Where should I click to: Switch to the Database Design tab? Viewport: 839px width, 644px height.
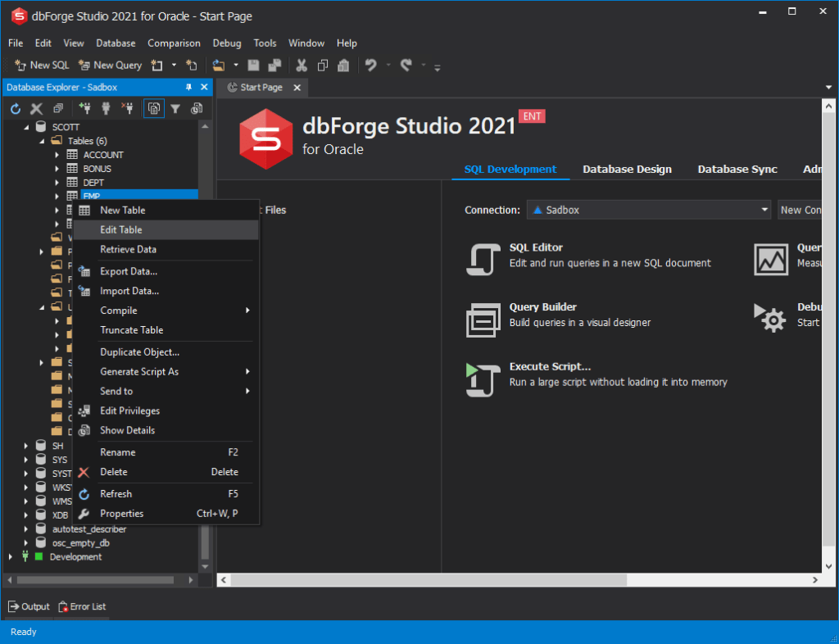click(x=627, y=169)
